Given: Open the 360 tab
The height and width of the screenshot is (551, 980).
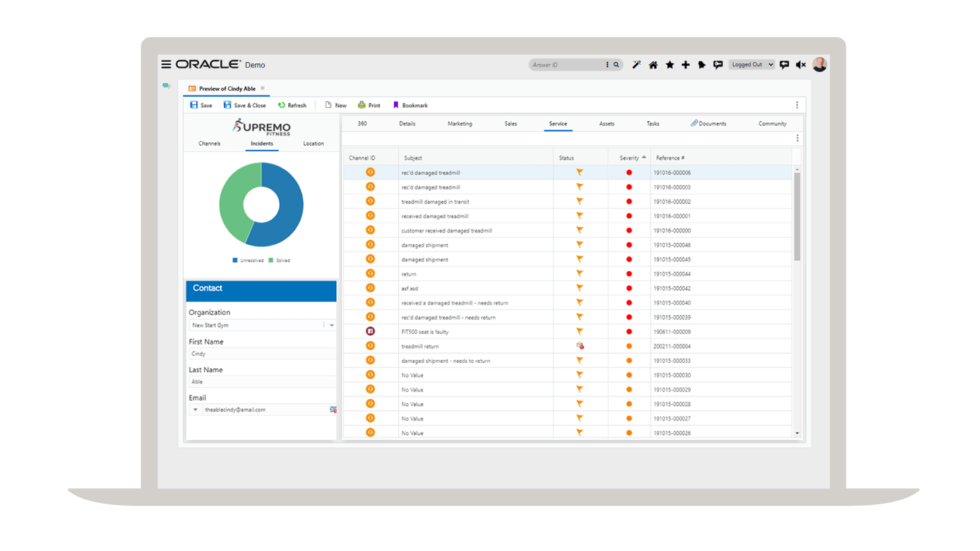Looking at the screenshot, I should [362, 124].
